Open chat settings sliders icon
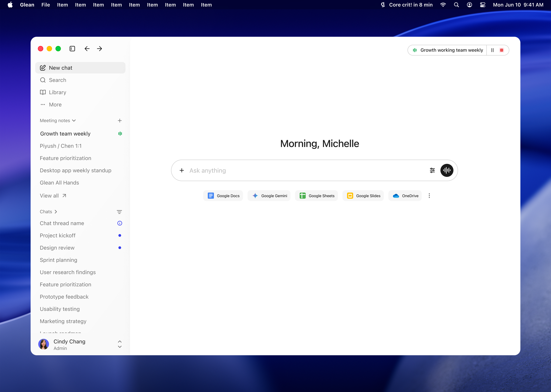This screenshot has width=551, height=392. (432, 170)
